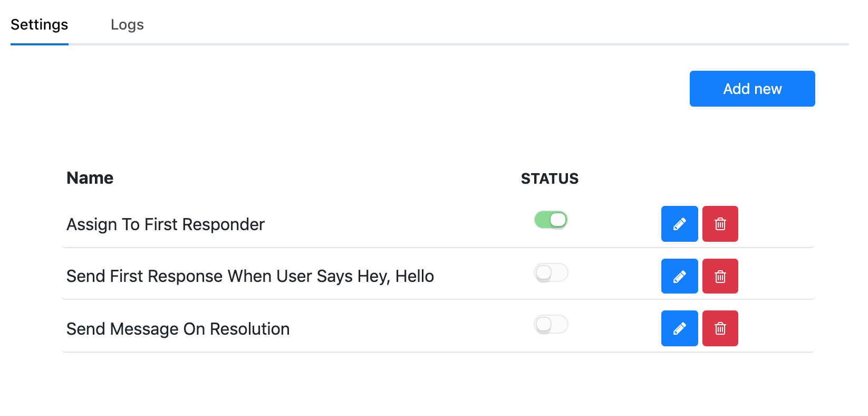Screen dimensions: 868x416
Task: Switch to the Logs tab
Action: [127, 25]
